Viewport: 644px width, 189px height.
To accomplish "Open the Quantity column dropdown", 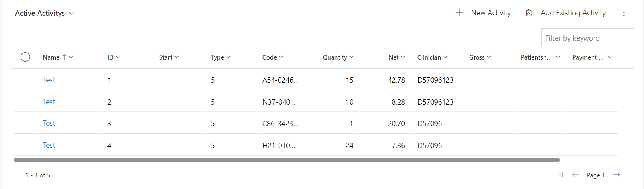I will 351,57.
